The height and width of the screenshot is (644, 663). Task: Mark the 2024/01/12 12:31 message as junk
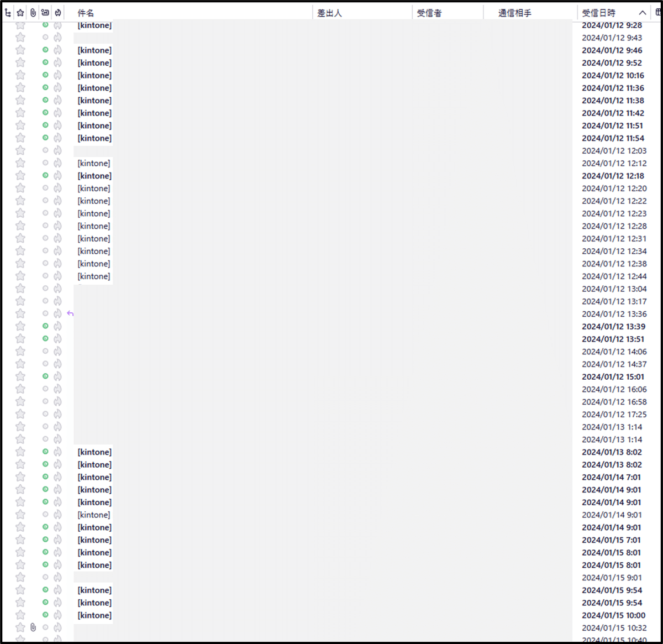click(x=57, y=238)
